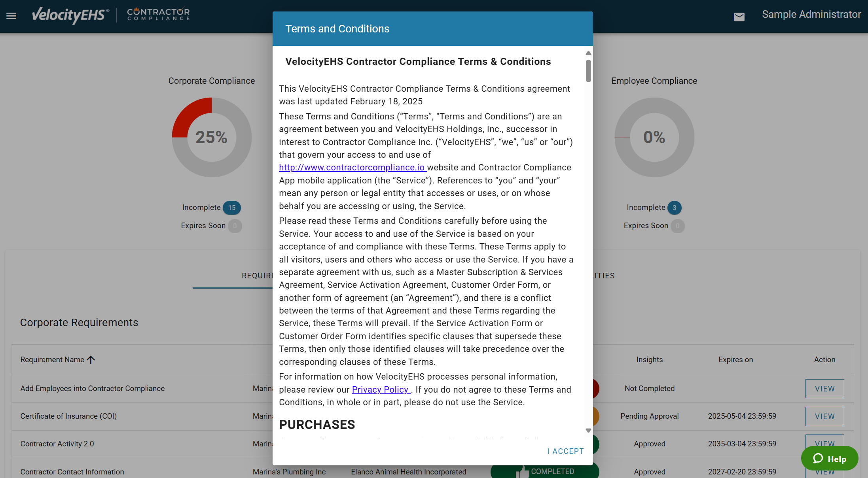This screenshot has width=868, height=478.
Task: Open the mail messages icon
Action: click(739, 17)
